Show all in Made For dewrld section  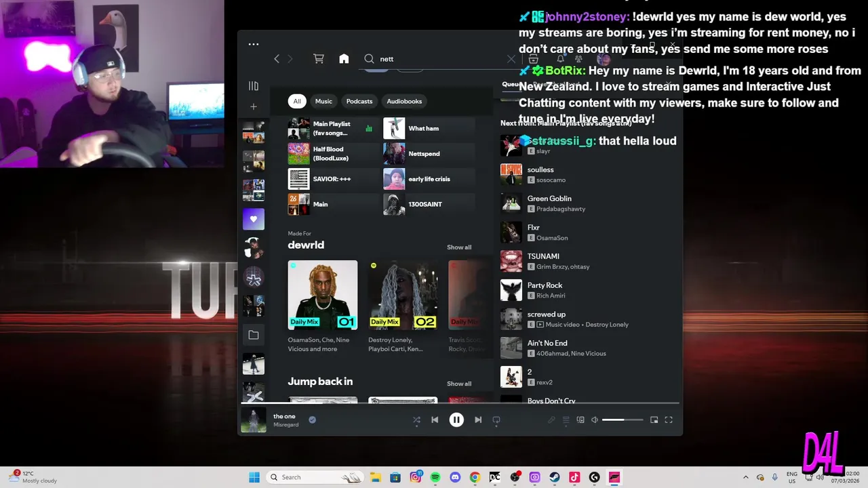459,247
